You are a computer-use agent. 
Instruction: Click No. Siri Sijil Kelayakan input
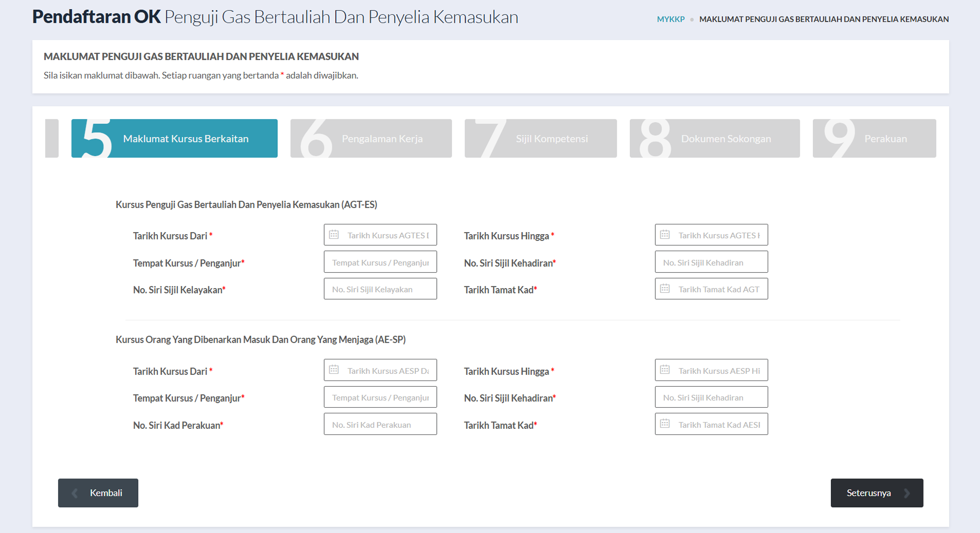coord(380,289)
